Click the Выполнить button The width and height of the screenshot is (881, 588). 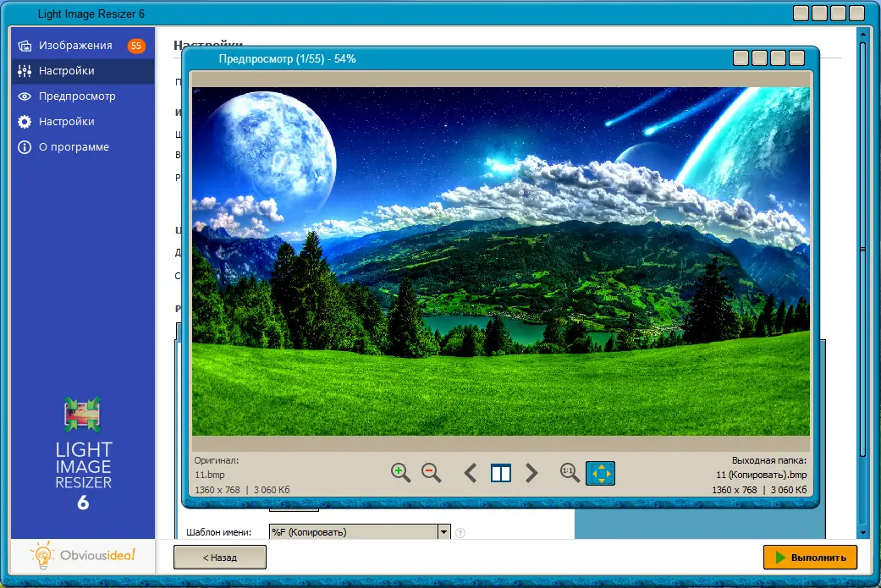811,557
